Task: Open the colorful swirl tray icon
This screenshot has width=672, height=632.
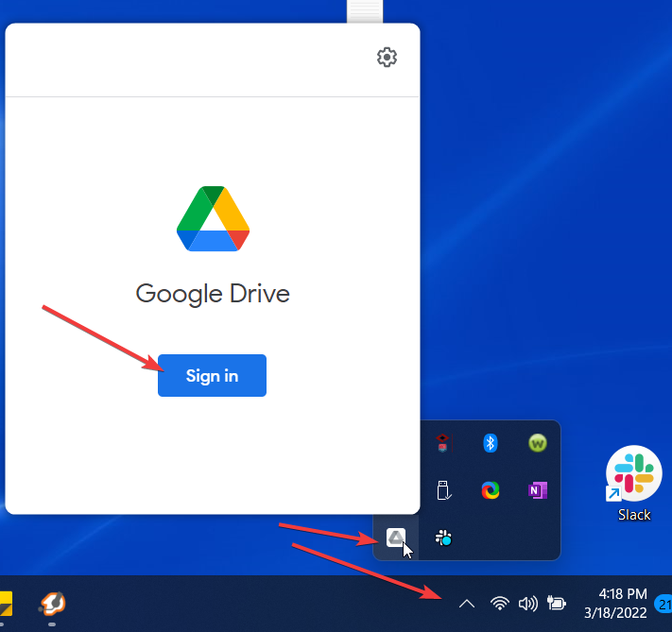Action: 491,490
